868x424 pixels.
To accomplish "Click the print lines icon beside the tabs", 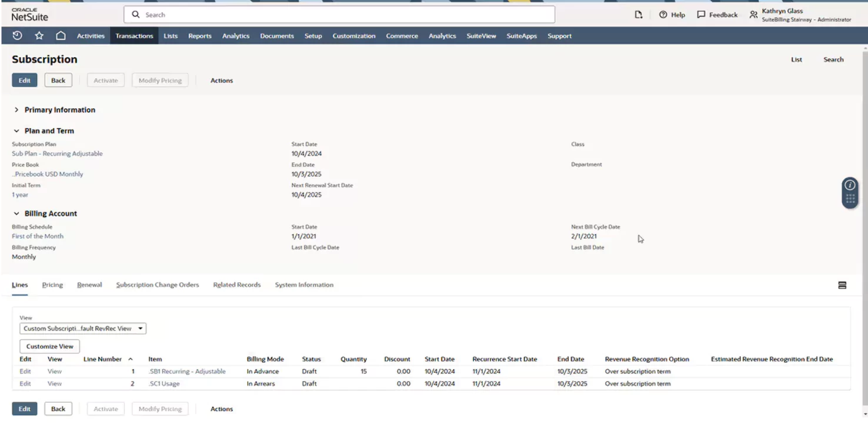I will pos(842,285).
